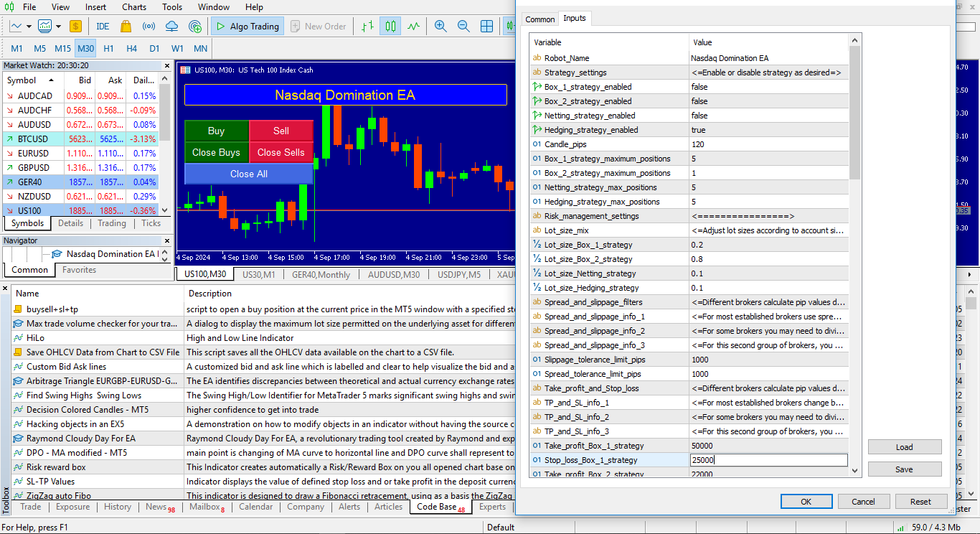
Task: Open the Details tab in Market Watch
Action: pyautogui.click(x=70, y=223)
